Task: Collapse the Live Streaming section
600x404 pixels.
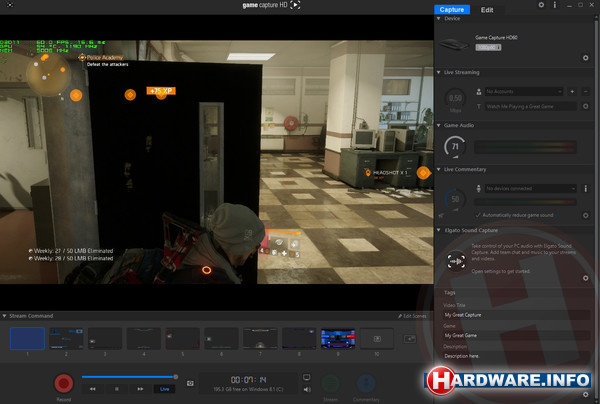Action: coord(439,72)
